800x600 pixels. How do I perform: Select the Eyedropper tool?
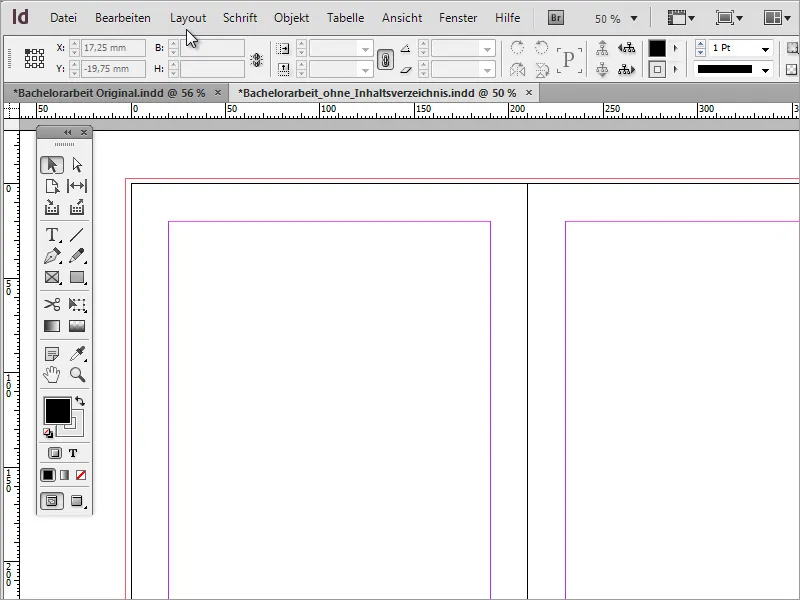pyautogui.click(x=78, y=354)
